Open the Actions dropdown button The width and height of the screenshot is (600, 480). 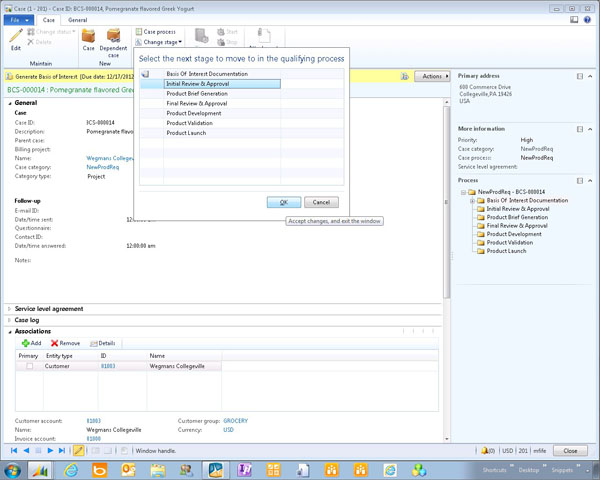pos(432,76)
